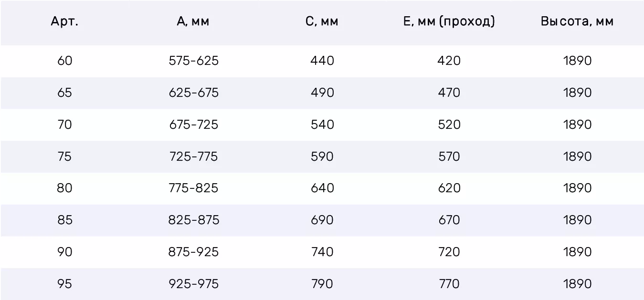Click the "Высота, мм" column header
The height and width of the screenshot is (300, 644).
click(577, 21)
